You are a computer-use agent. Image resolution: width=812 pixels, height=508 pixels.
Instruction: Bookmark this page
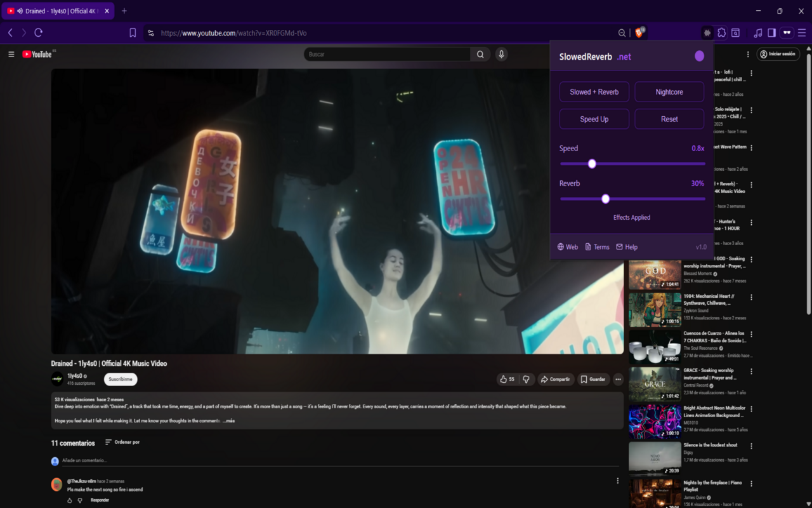click(x=133, y=32)
